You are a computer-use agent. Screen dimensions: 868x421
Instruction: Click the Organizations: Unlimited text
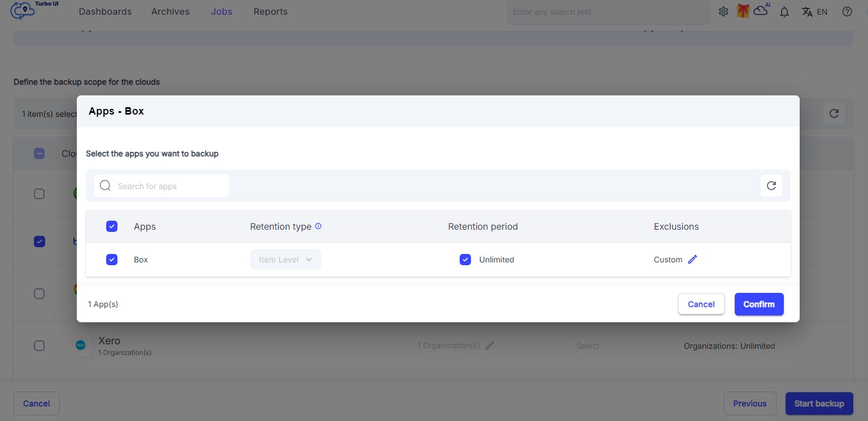pos(730,346)
